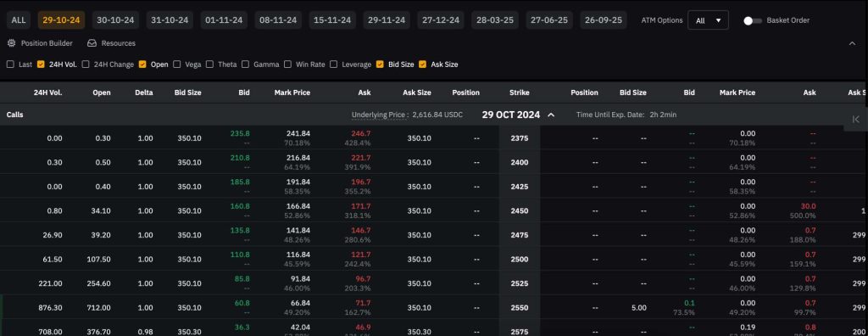Click the 121.7 call ask for strike 2500
The height and width of the screenshot is (336, 868).
(x=360, y=255)
